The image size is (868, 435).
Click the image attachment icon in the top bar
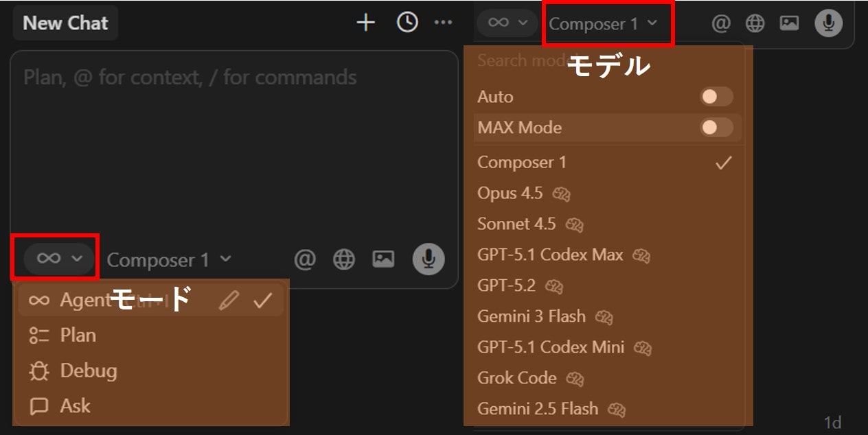point(788,23)
